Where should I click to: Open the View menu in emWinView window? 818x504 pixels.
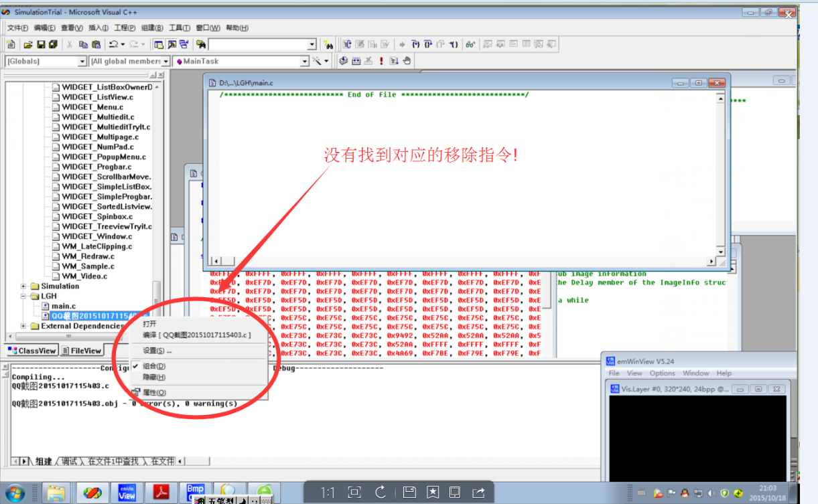[634, 373]
